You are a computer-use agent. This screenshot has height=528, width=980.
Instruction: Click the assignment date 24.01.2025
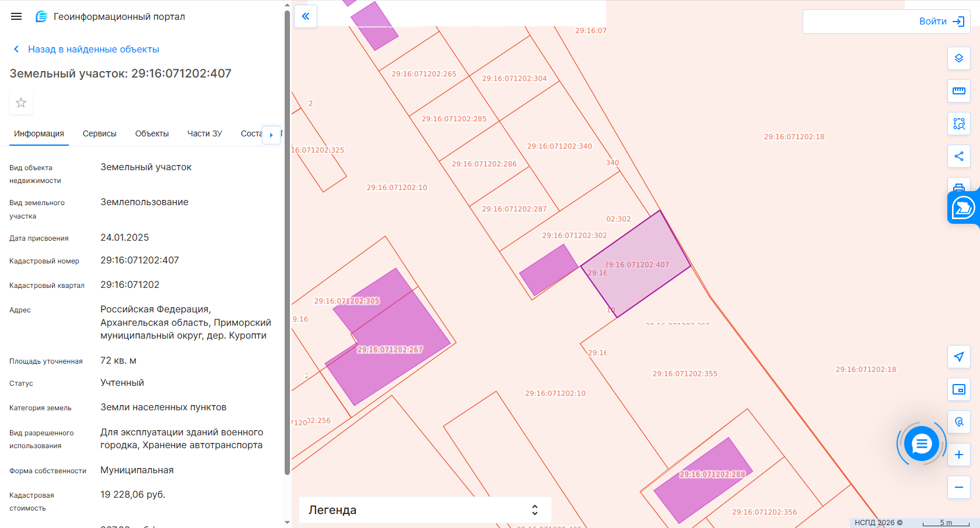coord(125,238)
